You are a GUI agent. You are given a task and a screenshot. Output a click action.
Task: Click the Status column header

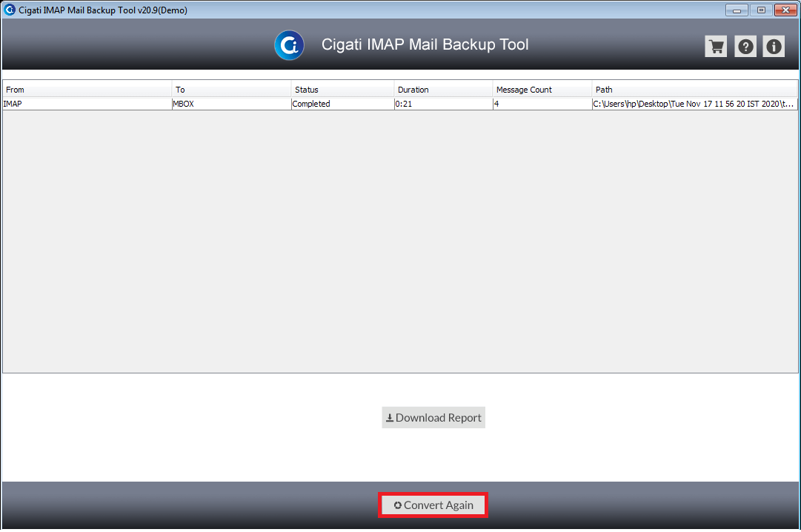pos(343,90)
